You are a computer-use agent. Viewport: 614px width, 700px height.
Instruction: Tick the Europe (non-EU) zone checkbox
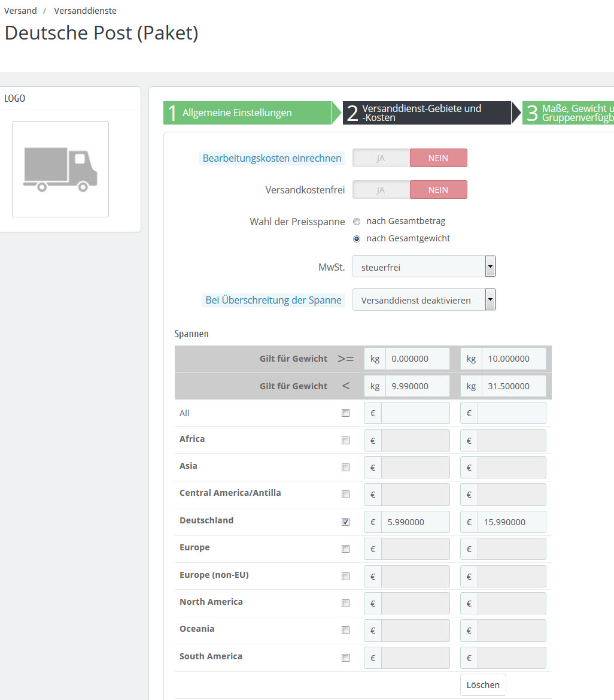[x=345, y=576]
